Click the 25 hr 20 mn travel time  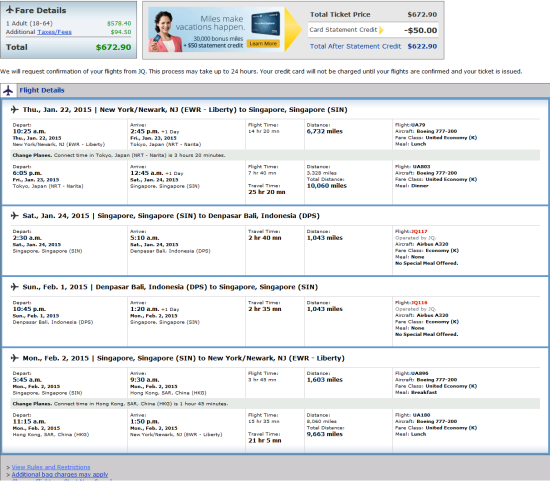(267, 192)
